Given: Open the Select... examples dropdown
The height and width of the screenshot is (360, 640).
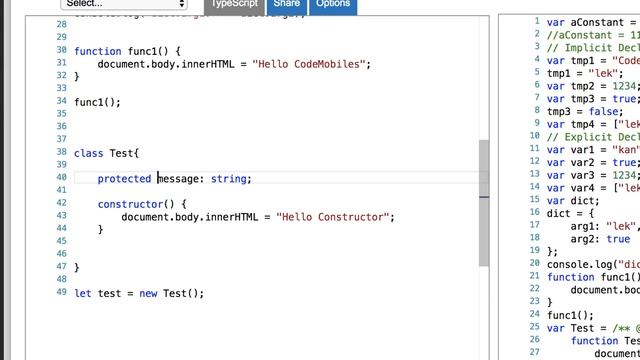Looking at the screenshot, I should pyautogui.click(x=124, y=4).
